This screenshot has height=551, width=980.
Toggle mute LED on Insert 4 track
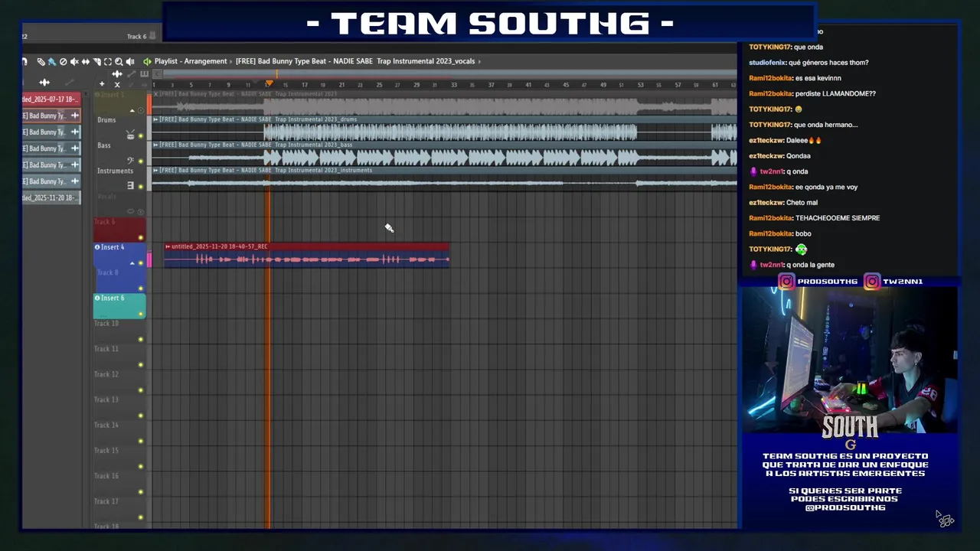pos(141,263)
